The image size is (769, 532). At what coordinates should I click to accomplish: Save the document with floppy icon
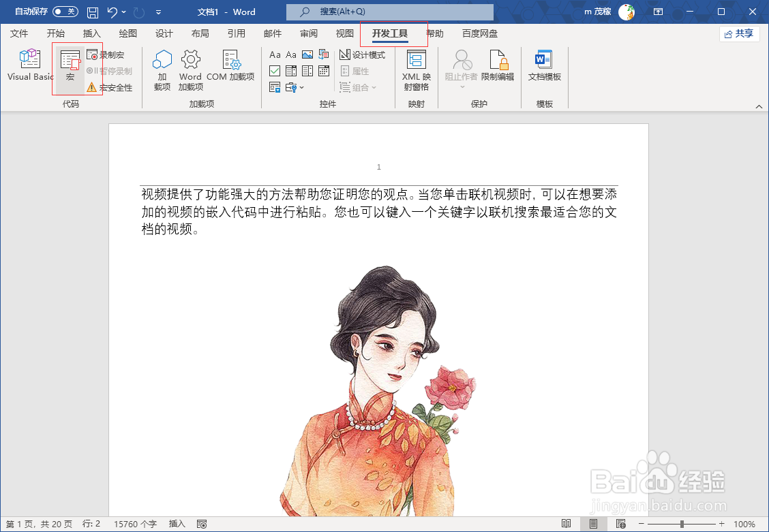[x=92, y=12]
